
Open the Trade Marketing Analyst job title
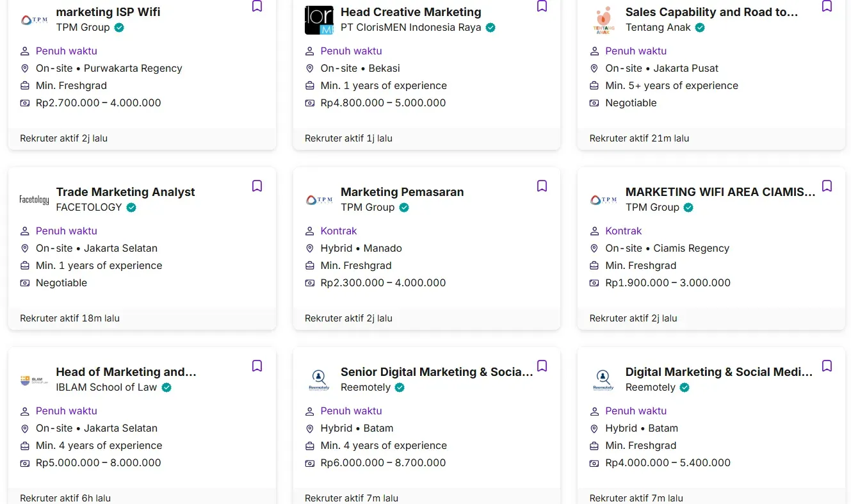pyautogui.click(x=126, y=192)
